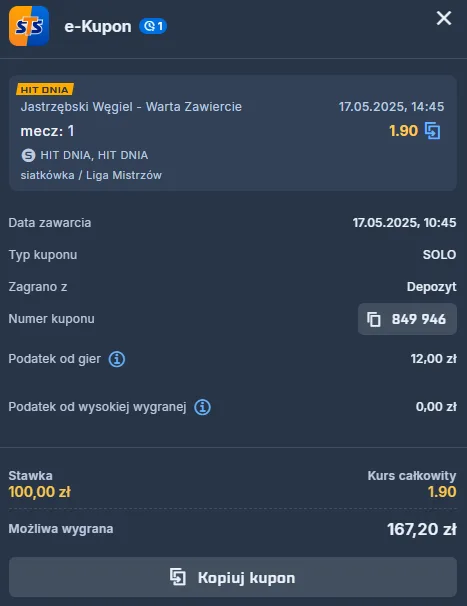Click the copy icon in coupon number box
Screen dimensions: 467x606
(373, 319)
